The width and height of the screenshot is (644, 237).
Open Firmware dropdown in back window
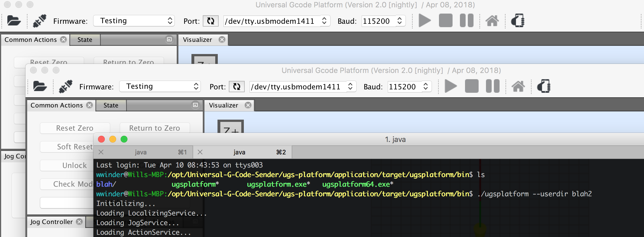[x=134, y=21]
